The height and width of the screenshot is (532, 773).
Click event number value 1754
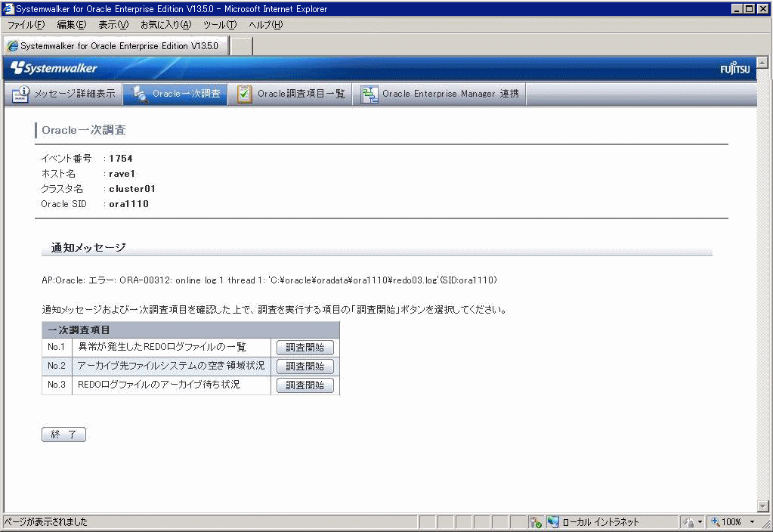point(121,158)
